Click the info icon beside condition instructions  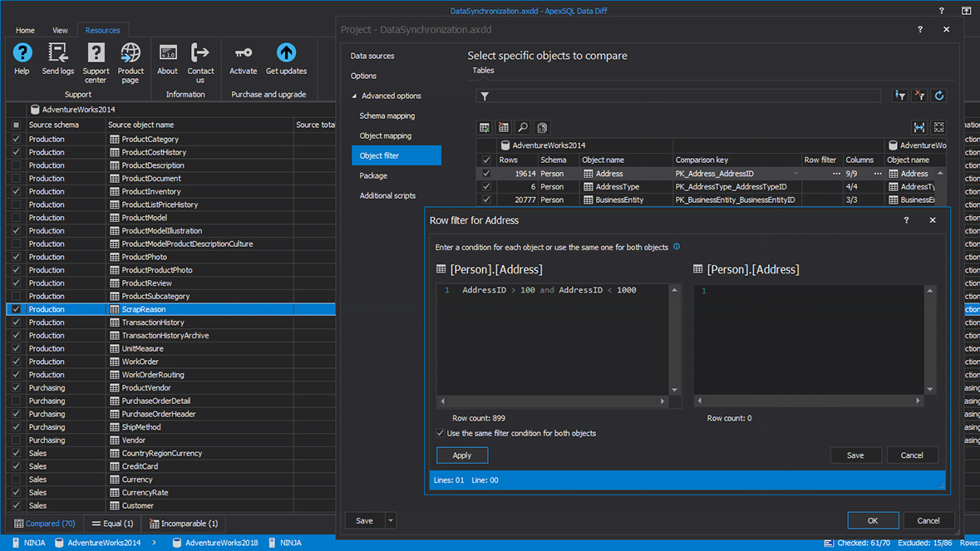pos(677,247)
